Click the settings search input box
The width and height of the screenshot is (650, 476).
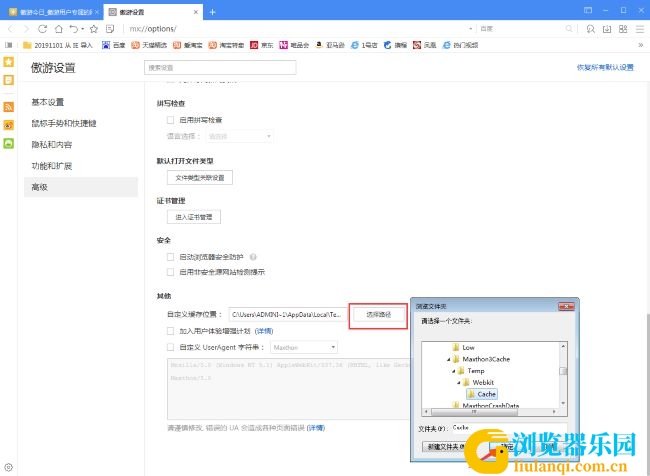[220, 67]
